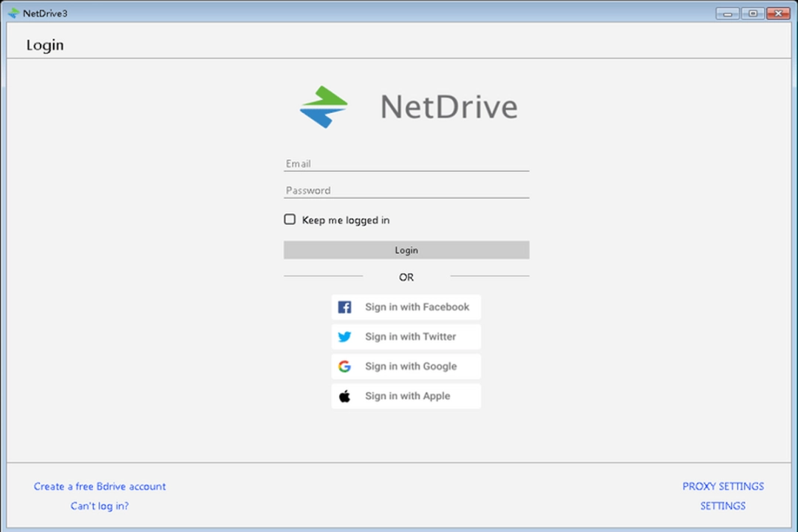Click the Login button
Screen dimensions: 798x532
[406, 250]
